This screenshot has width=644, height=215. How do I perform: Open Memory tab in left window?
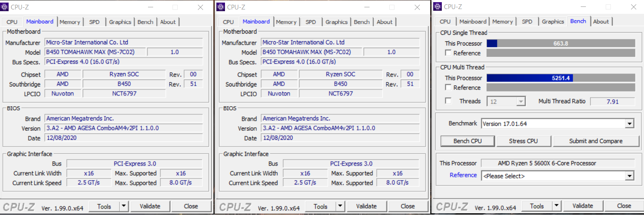(x=70, y=22)
